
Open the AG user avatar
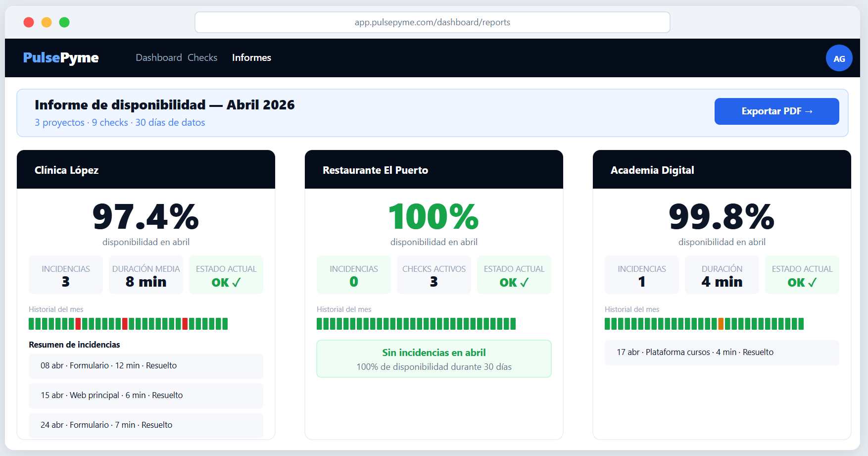839,58
